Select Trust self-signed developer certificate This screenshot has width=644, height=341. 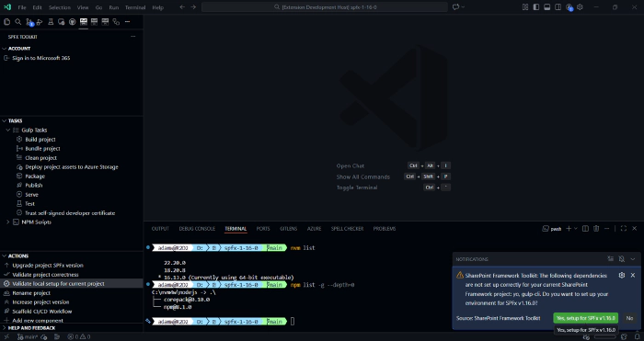[70, 213]
